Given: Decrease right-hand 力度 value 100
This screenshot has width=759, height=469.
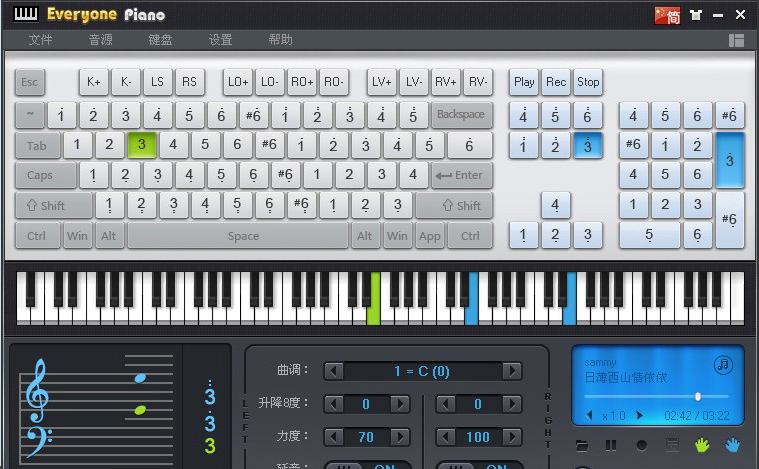Looking at the screenshot, I should (x=446, y=437).
